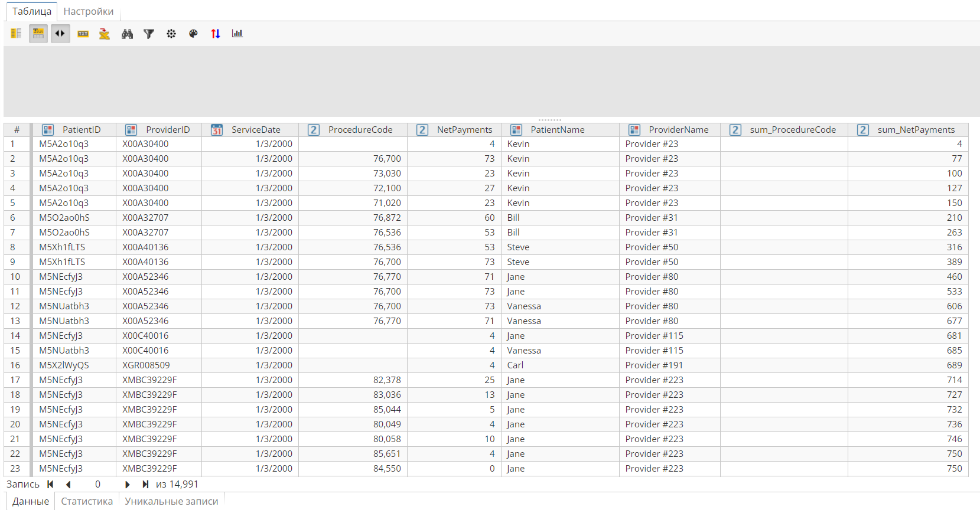Click the sum_NetPayments column header
Viewport: 980px width, 510px height.
pyautogui.click(x=909, y=130)
